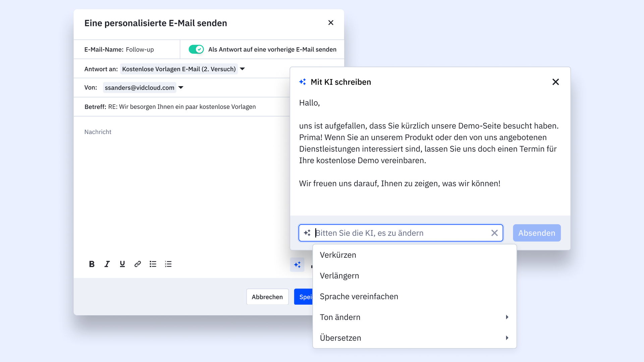Pick Verlängern from the AI menu

click(339, 276)
